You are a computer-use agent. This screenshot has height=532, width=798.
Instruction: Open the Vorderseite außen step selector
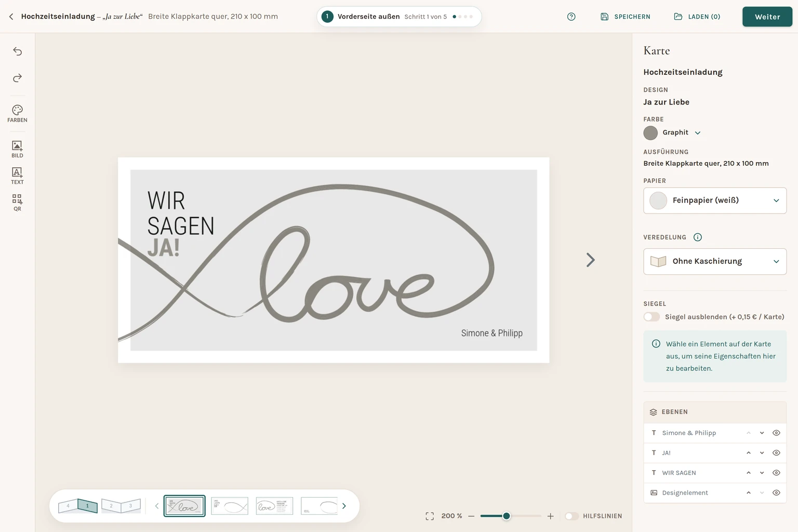click(399, 17)
